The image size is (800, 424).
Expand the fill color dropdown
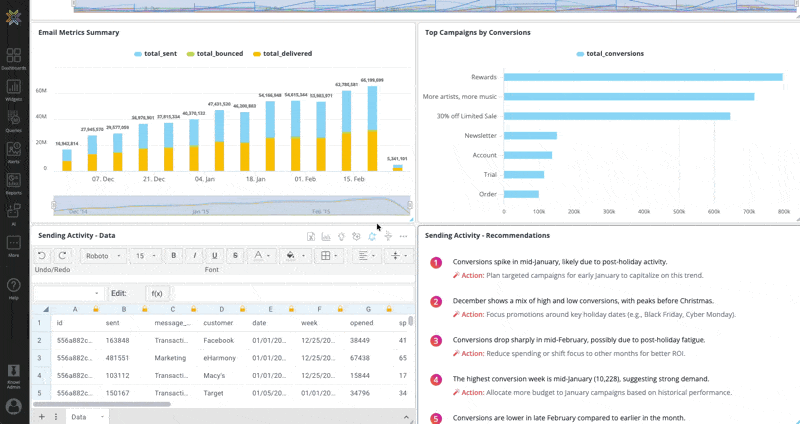click(x=304, y=256)
